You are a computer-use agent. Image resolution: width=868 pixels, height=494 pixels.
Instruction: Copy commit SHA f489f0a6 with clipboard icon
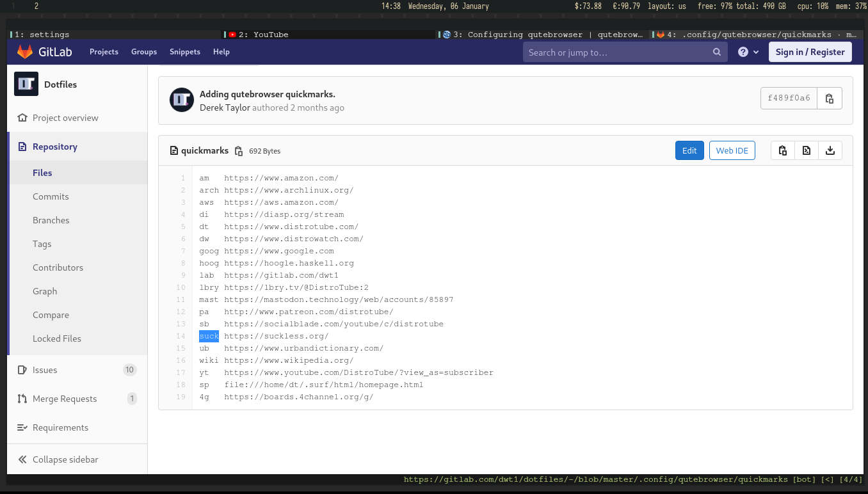point(830,98)
